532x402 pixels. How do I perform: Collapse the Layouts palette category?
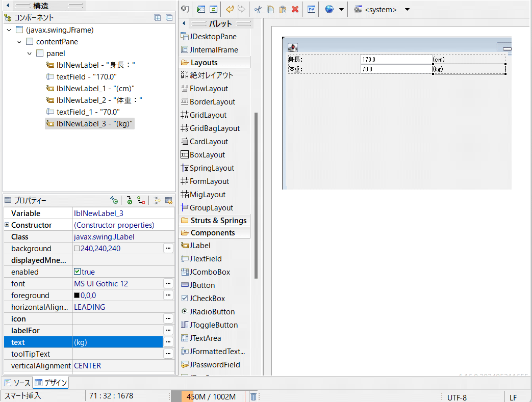pos(214,62)
